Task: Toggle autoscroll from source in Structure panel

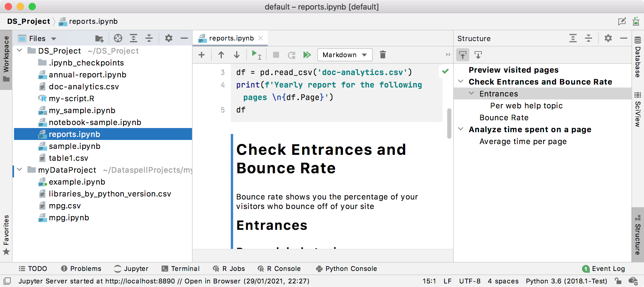Action: (x=478, y=55)
